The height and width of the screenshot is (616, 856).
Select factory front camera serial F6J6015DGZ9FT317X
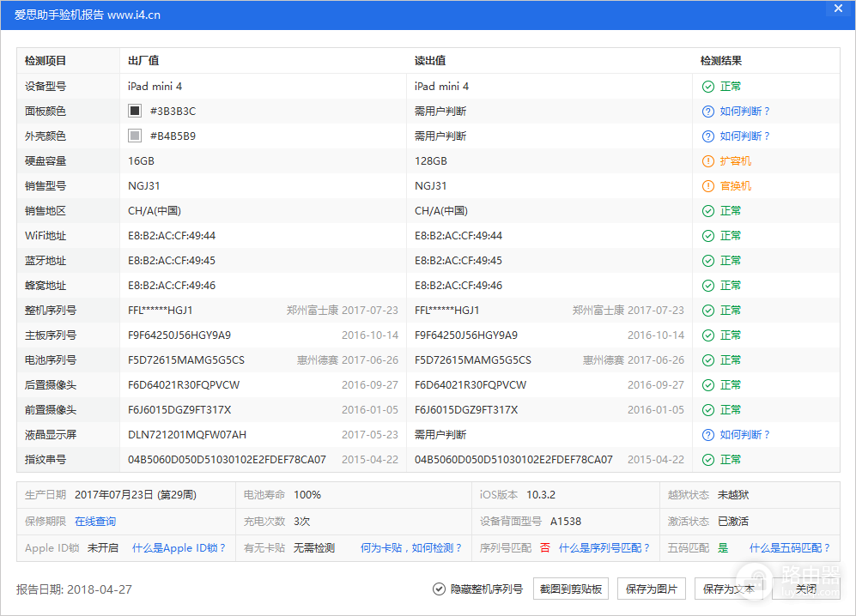pyautogui.click(x=179, y=410)
